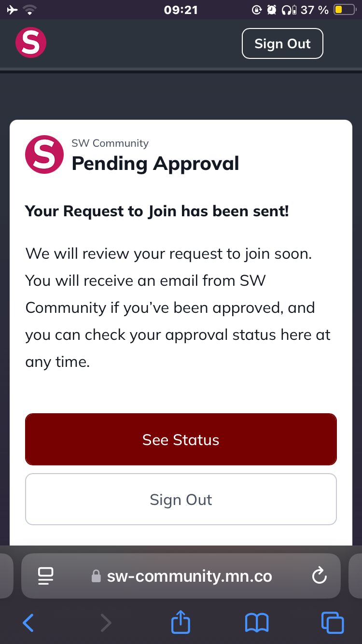Tap the forward navigation arrow
362x644 pixels.
pyautogui.click(x=105, y=623)
